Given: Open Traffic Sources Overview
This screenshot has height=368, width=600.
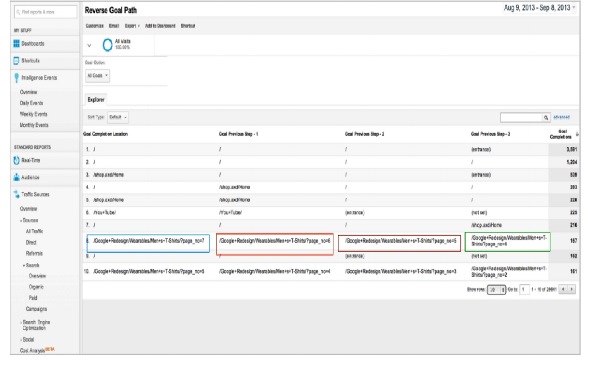Looking at the screenshot, I should click(x=29, y=209).
